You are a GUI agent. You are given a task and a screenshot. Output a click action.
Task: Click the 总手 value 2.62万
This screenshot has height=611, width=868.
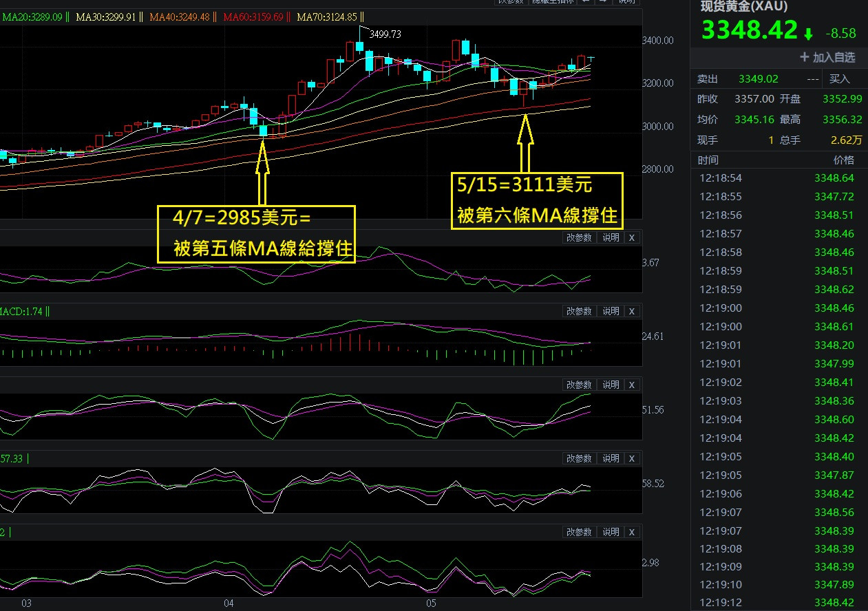point(846,140)
